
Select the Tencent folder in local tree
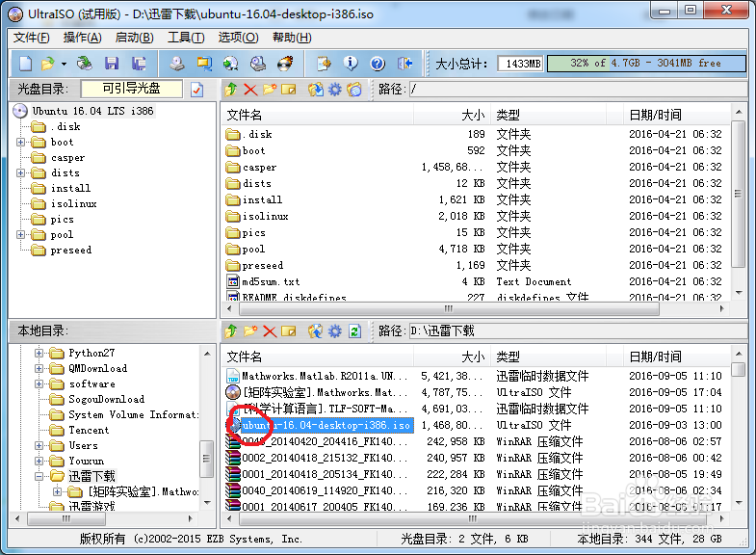(x=89, y=430)
